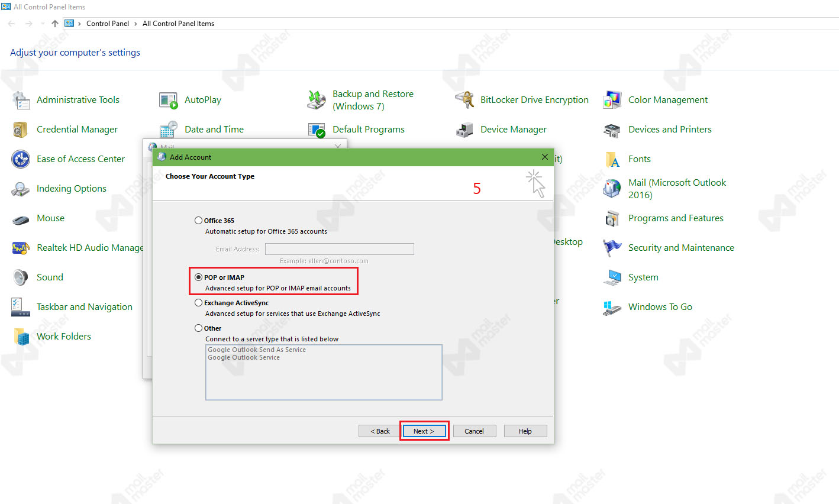This screenshot has height=504, width=839.
Task: Open the Administrative Tools icon
Action: (x=21, y=100)
